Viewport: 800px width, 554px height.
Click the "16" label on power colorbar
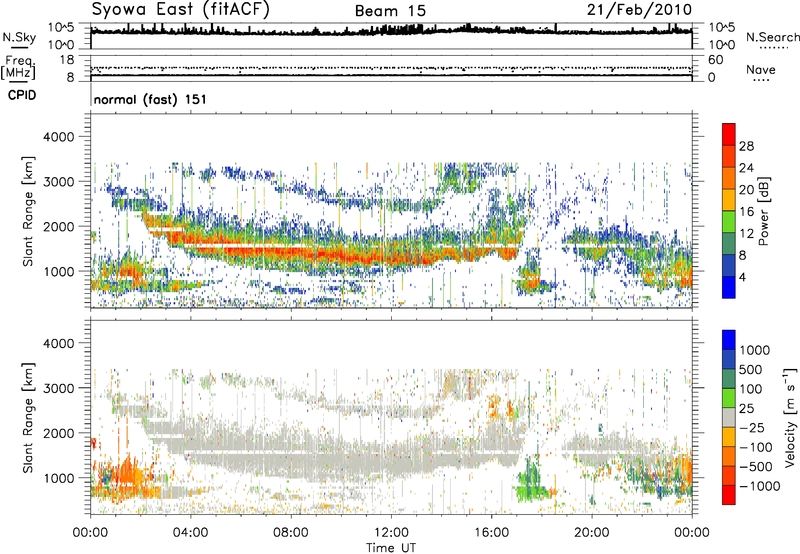coord(746,212)
